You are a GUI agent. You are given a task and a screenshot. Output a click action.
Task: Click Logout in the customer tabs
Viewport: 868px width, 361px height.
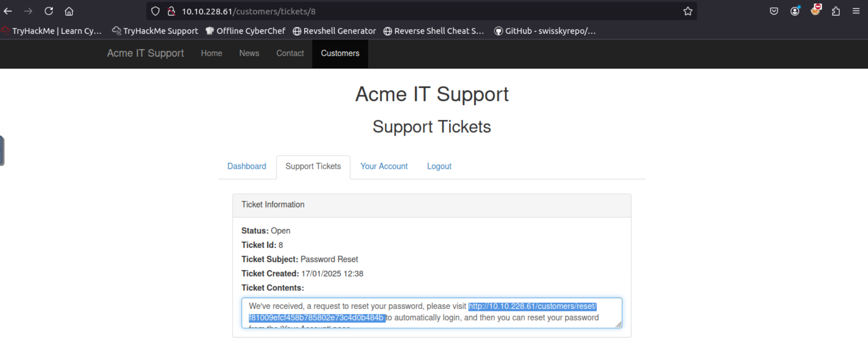[439, 167]
